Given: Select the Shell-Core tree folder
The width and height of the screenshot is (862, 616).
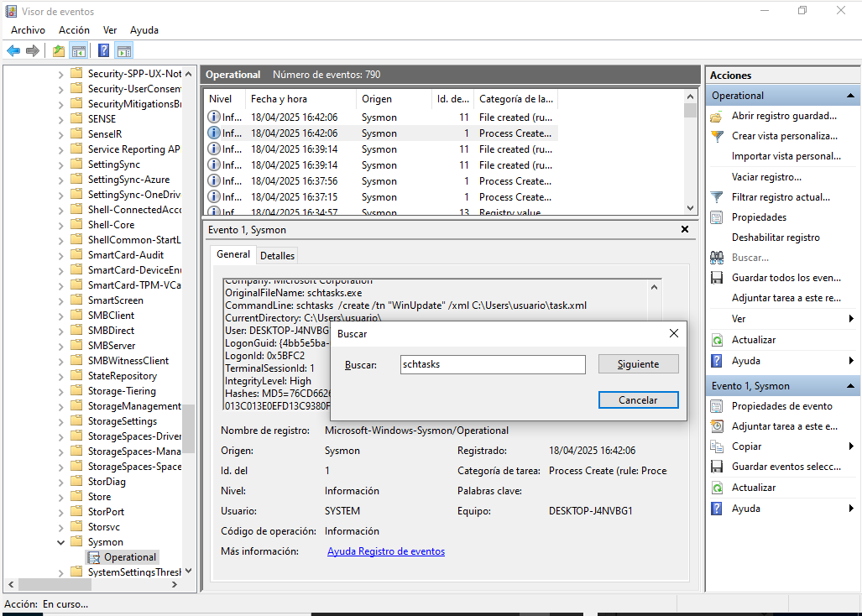Looking at the screenshot, I should click(111, 225).
